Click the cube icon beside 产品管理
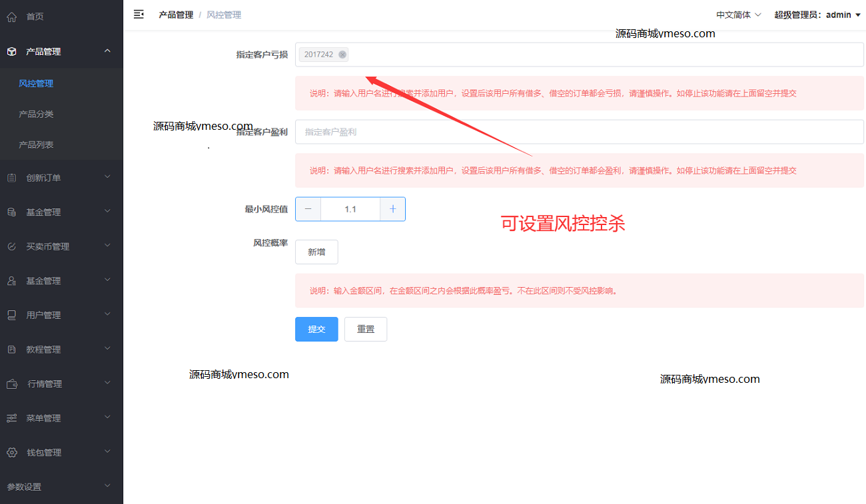The height and width of the screenshot is (504, 866). pyautogui.click(x=11, y=51)
